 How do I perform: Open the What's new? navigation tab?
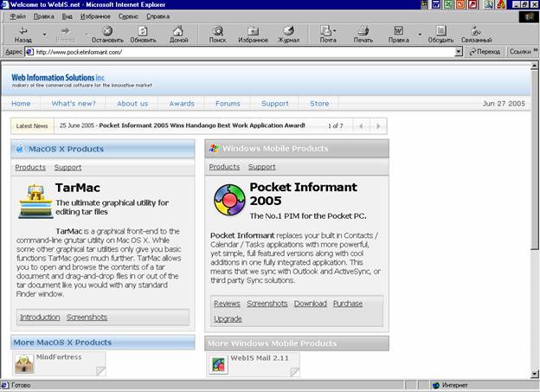point(74,104)
